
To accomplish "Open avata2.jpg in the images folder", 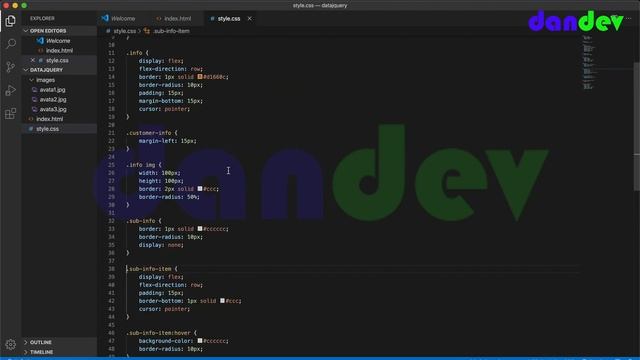I will coord(53,99).
